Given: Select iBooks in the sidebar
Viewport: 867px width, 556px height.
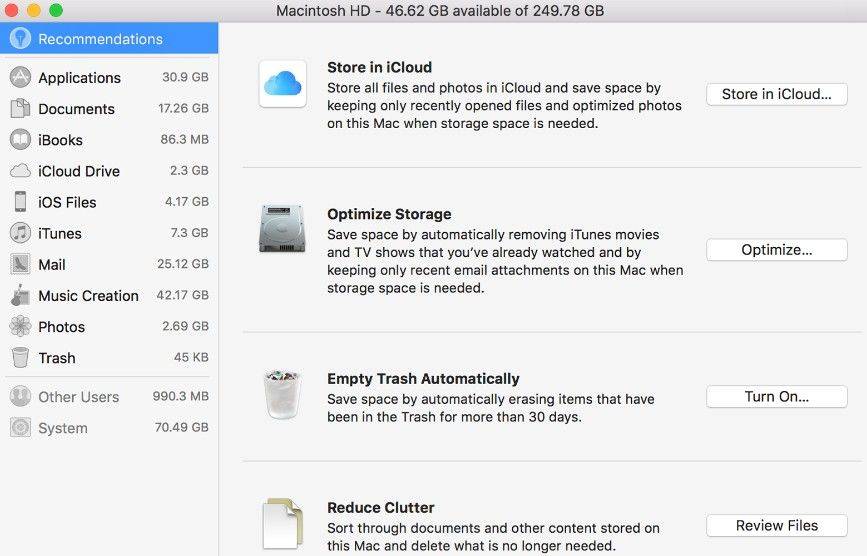Looking at the screenshot, I should (60, 140).
